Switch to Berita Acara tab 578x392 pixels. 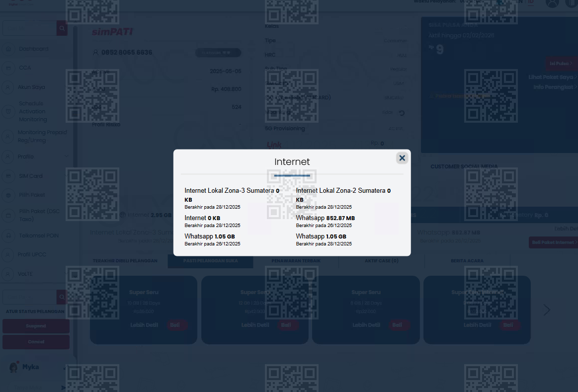pyautogui.click(x=467, y=261)
